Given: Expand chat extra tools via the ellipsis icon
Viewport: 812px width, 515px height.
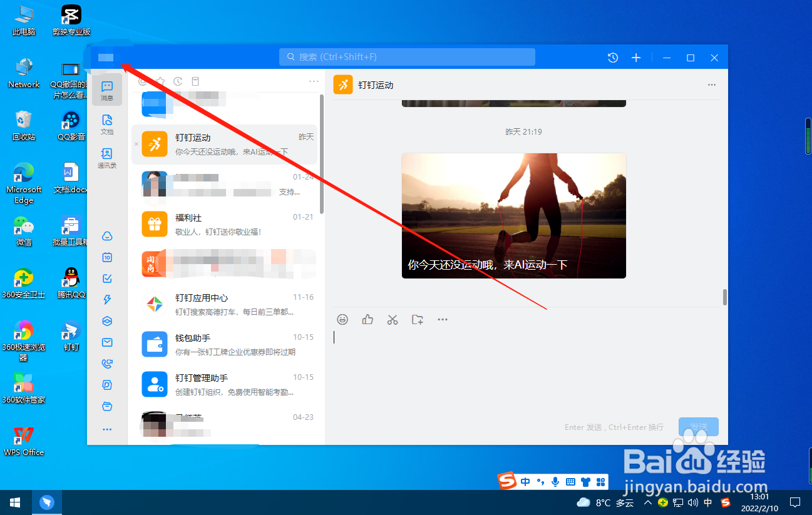Looking at the screenshot, I should 443,319.
